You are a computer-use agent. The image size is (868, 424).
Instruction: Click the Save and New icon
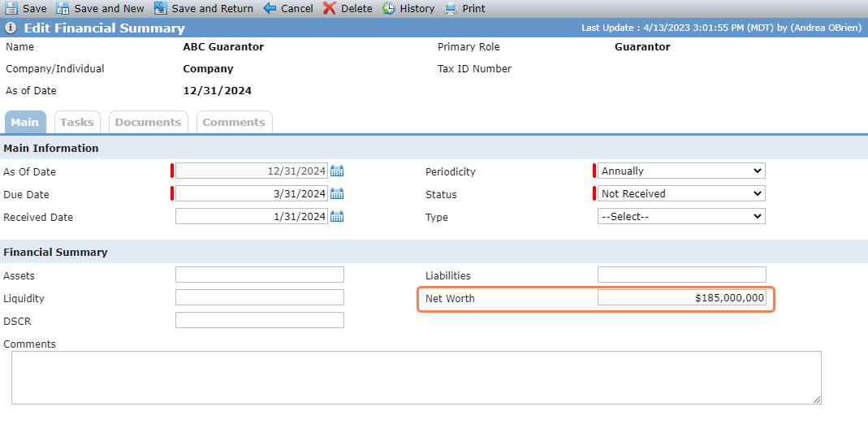coord(63,8)
